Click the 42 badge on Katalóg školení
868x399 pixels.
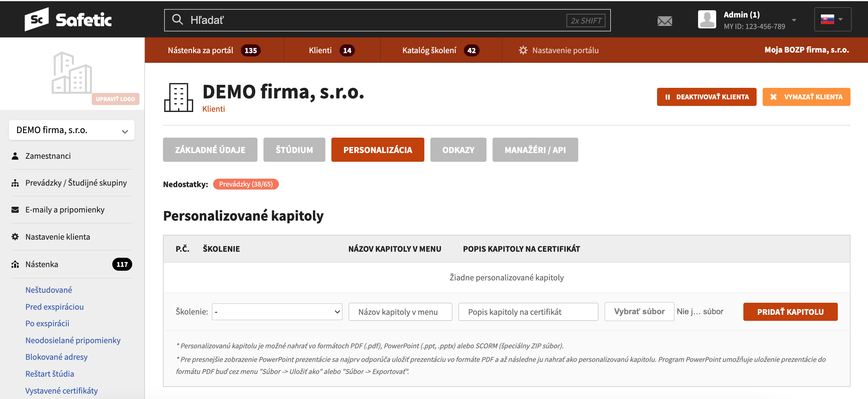pos(471,50)
